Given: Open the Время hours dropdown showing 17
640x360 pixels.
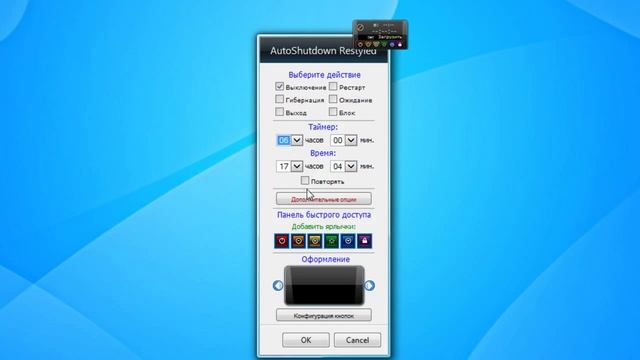Looking at the screenshot, I should pyautogui.click(x=297, y=166).
